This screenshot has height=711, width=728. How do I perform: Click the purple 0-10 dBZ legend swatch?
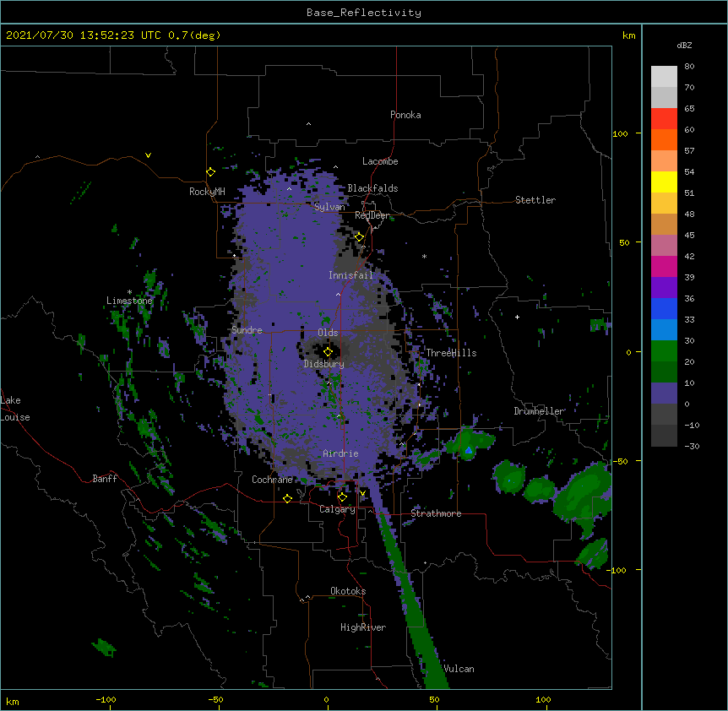[x=664, y=393]
